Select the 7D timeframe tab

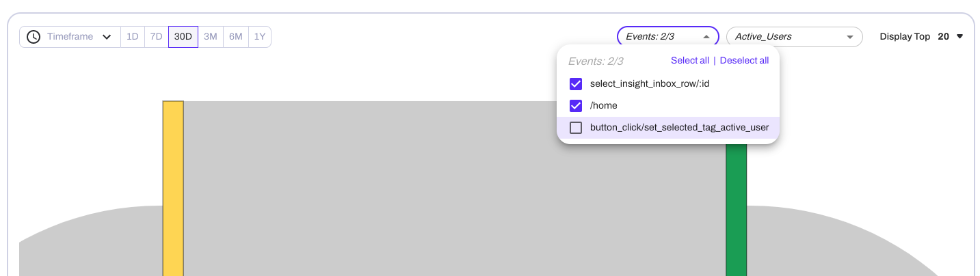coord(157,37)
